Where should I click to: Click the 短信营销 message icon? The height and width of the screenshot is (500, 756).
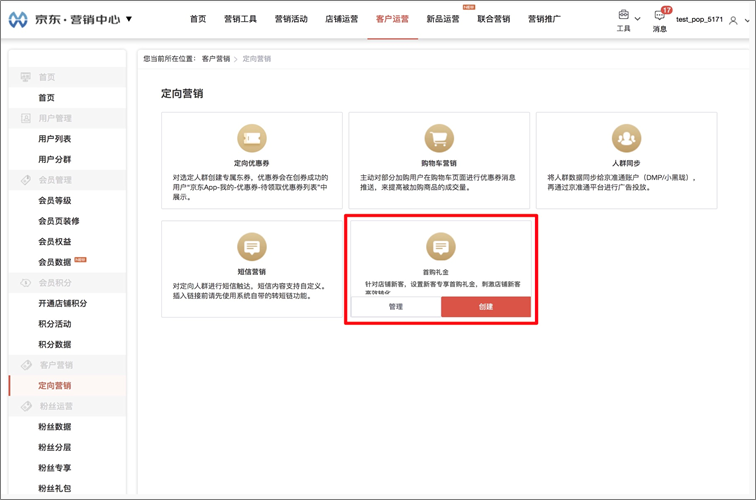pos(252,247)
